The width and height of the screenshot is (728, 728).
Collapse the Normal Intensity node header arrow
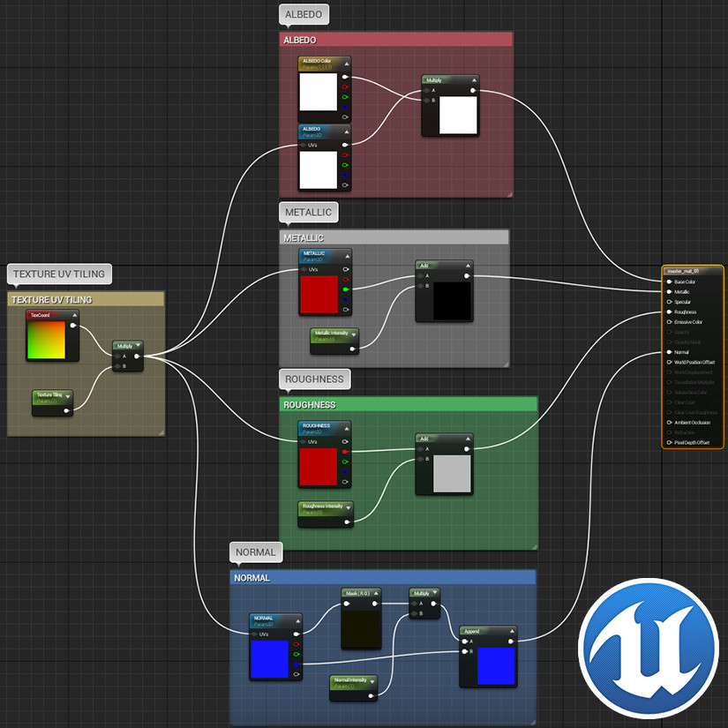pyautogui.click(x=373, y=680)
